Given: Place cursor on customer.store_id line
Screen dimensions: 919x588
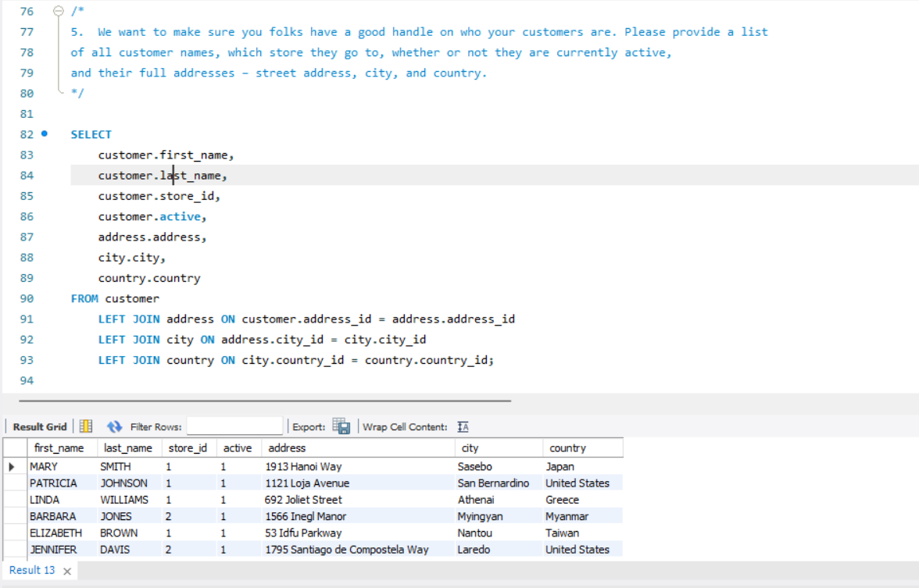Looking at the screenshot, I should click(159, 195).
